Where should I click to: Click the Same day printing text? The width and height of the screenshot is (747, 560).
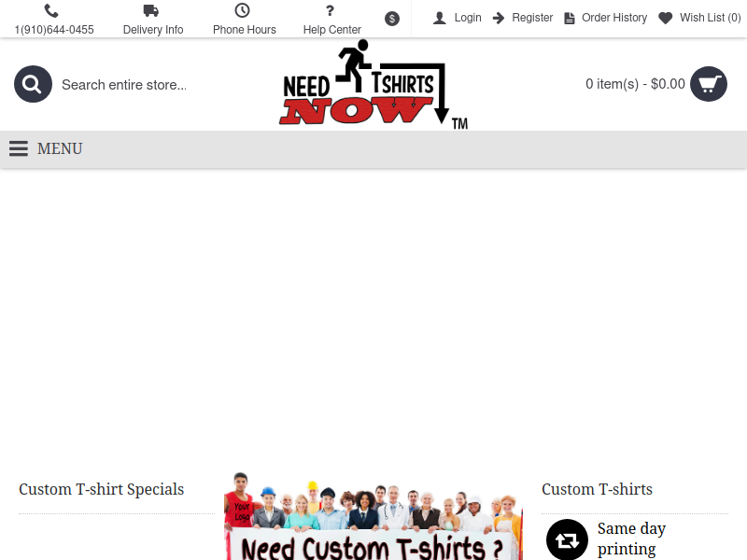click(x=631, y=539)
